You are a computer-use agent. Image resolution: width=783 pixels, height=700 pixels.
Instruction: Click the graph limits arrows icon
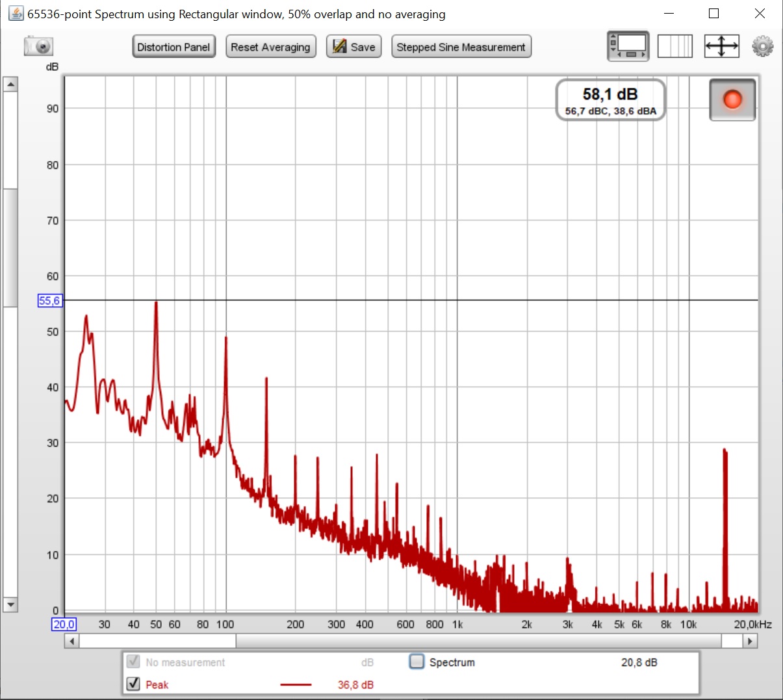pos(721,47)
